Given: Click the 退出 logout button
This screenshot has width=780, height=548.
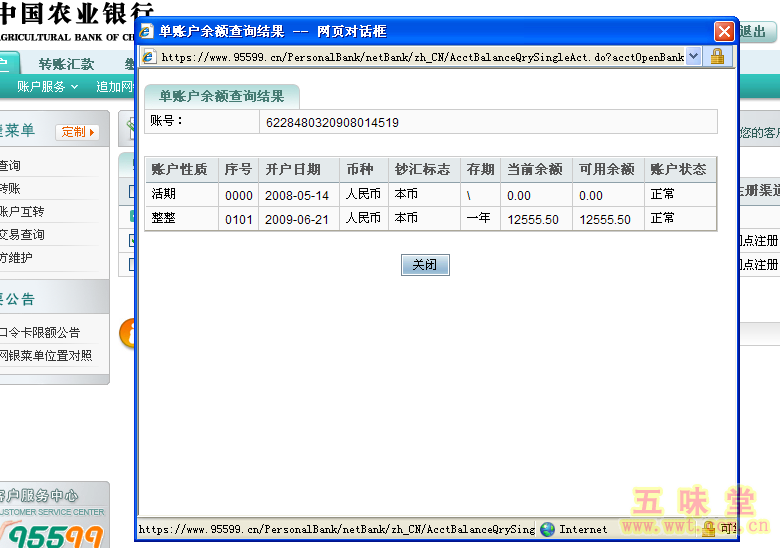Looking at the screenshot, I should [757, 31].
